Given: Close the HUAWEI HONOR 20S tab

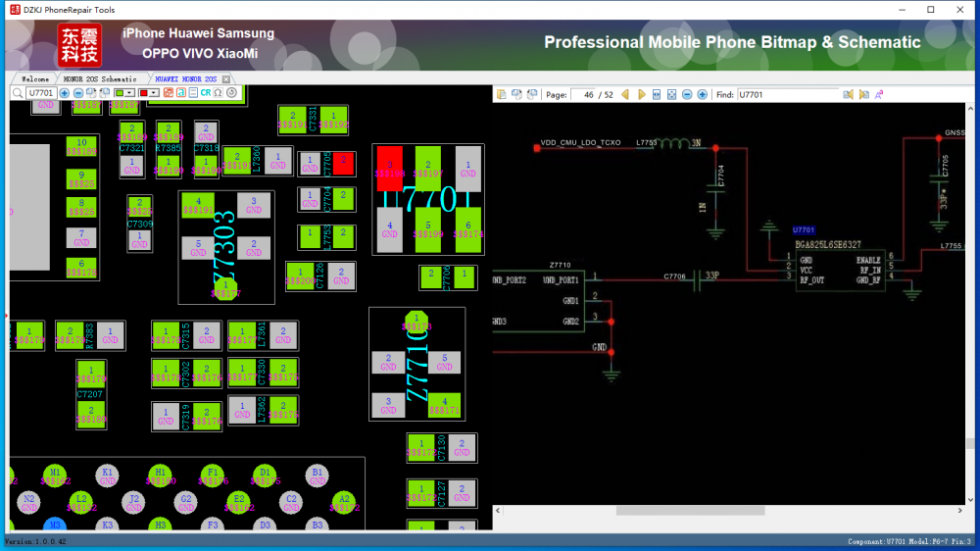Looking at the screenshot, I should (226, 78).
